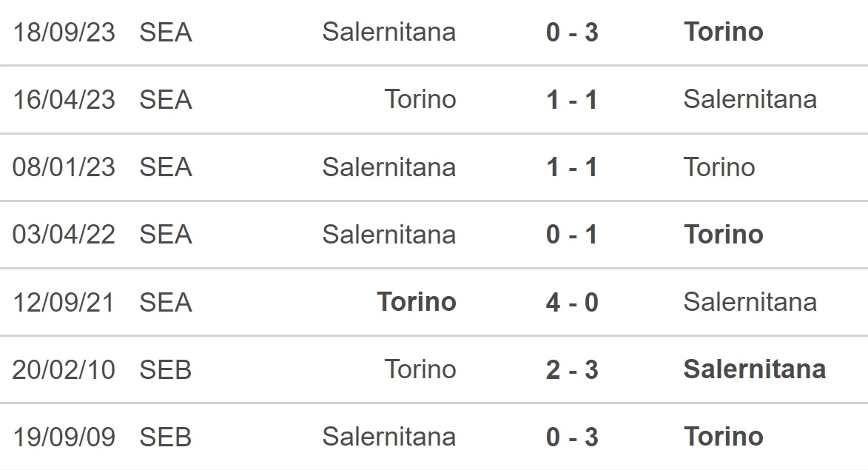Screen dimensions: 868x470
Task: Select Salernitana in the 16/04/23 match
Action: click(750, 100)
